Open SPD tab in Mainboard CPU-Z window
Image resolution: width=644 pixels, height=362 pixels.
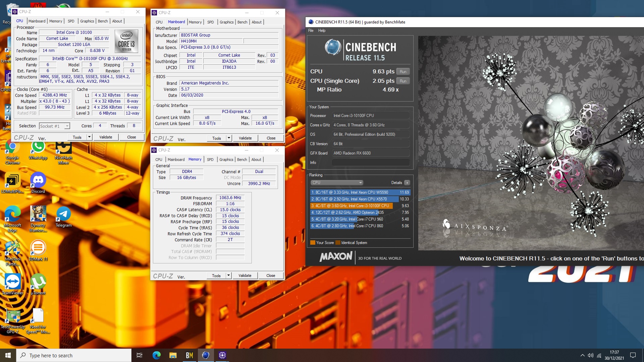pos(210,22)
